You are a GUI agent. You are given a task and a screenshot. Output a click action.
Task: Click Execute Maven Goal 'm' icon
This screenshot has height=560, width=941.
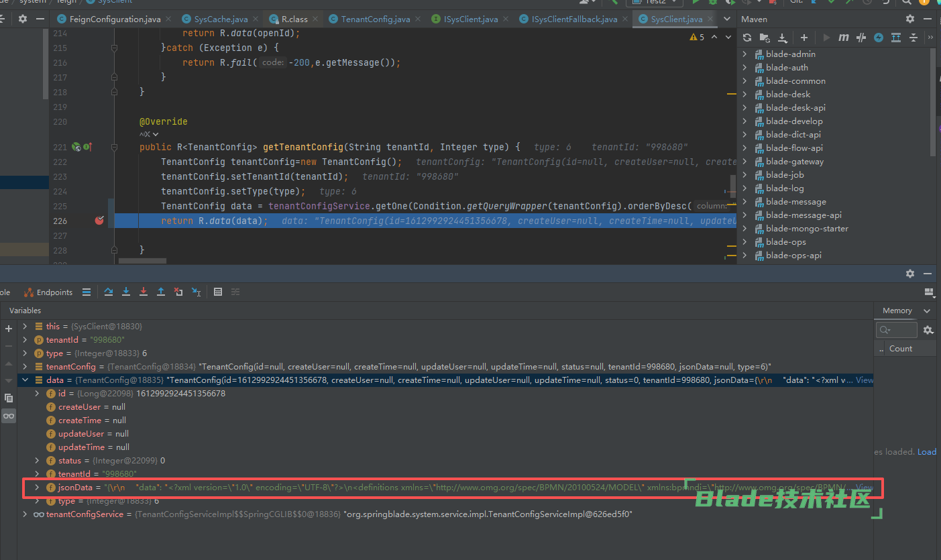[843, 38]
